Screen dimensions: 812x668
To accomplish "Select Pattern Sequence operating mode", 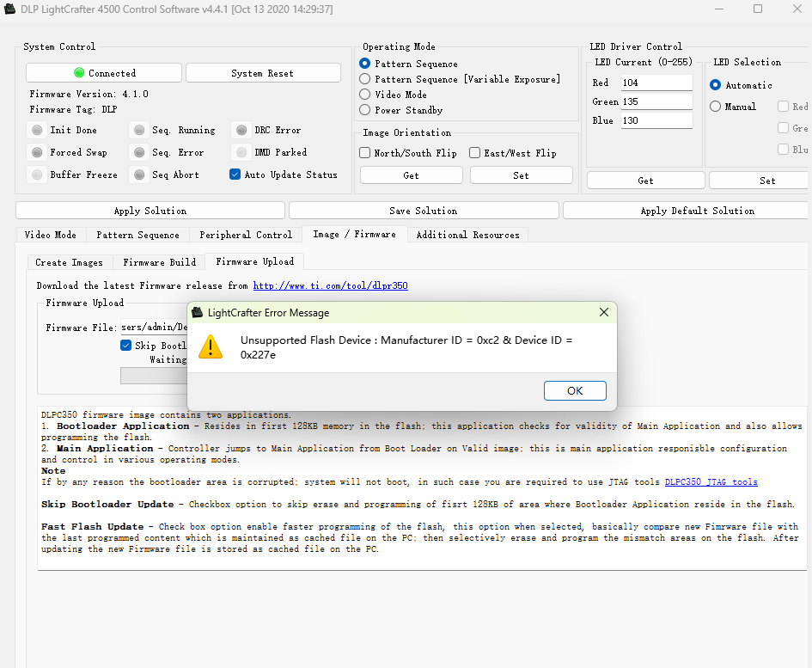I will [364, 64].
